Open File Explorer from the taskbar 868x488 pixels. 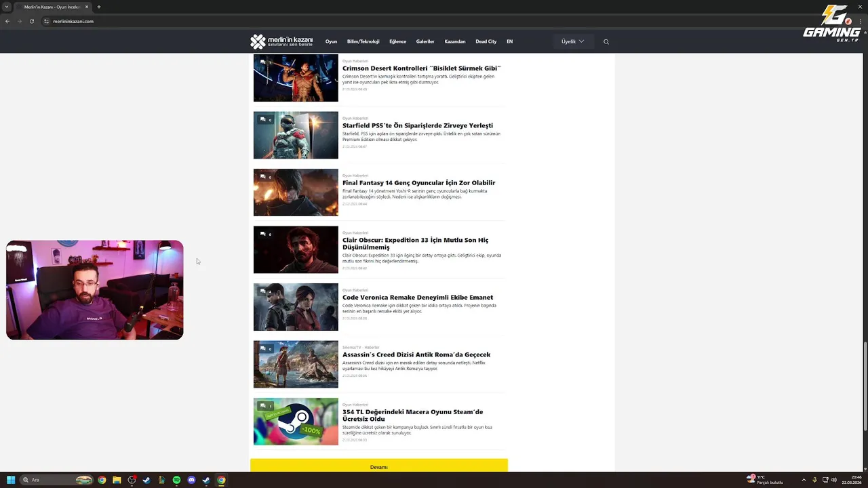pyautogui.click(x=117, y=480)
